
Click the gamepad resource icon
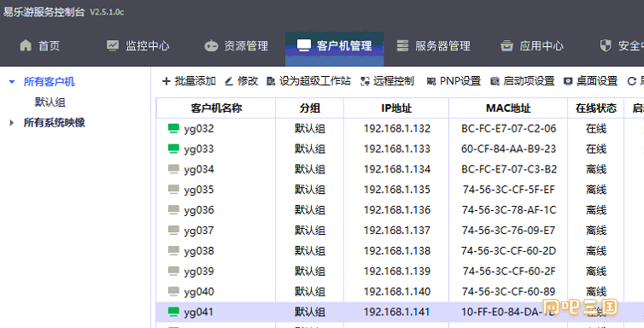211,45
